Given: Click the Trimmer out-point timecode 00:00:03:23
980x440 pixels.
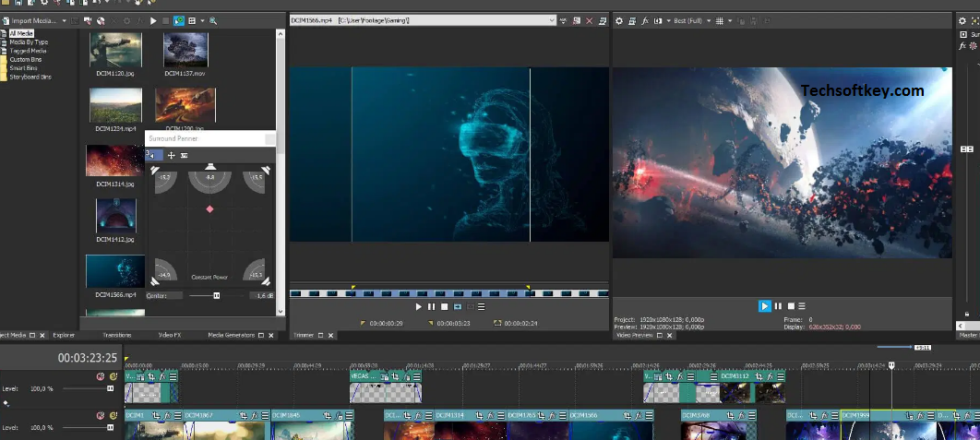Looking at the screenshot, I should (x=453, y=324).
